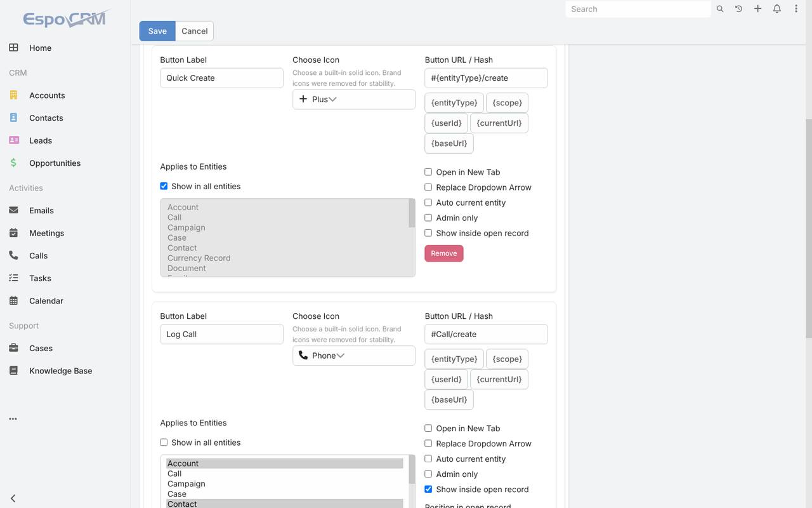Open the Home dashboard icon

click(13, 48)
